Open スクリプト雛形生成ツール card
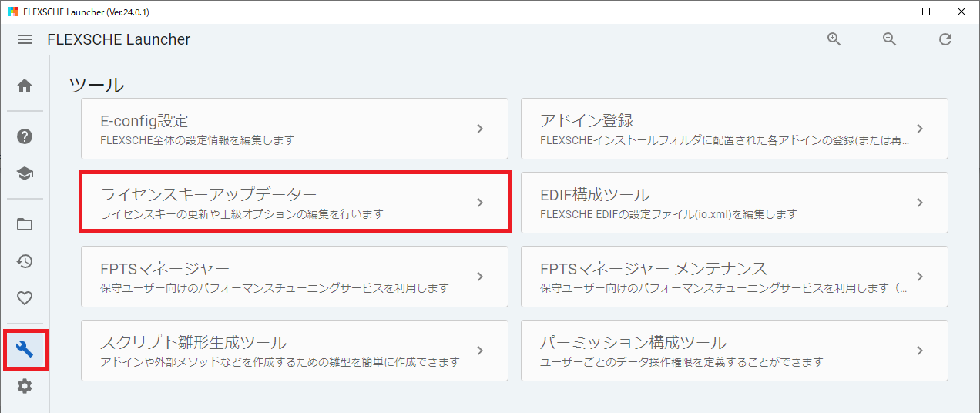Image resolution: width=980 pixels, height=413 pixels. (294, 351)
